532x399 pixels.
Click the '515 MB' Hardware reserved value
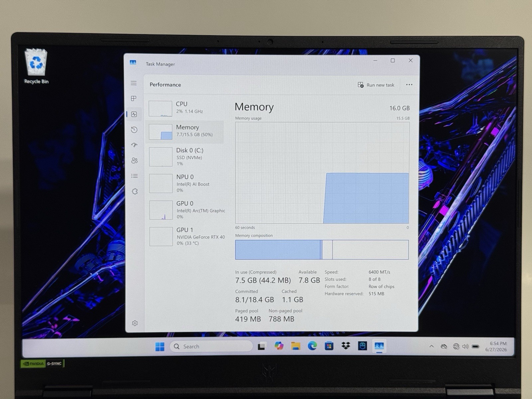(x=376, y=294)
